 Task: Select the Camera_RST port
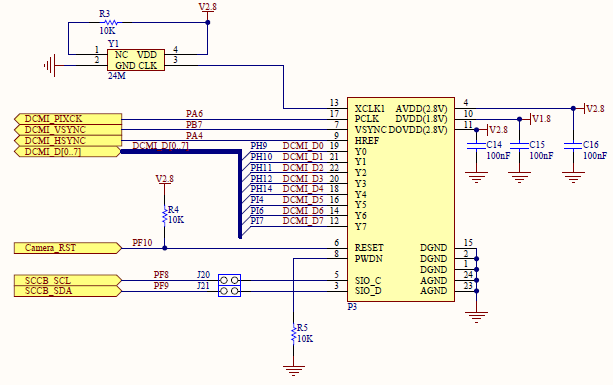point(68,248)
